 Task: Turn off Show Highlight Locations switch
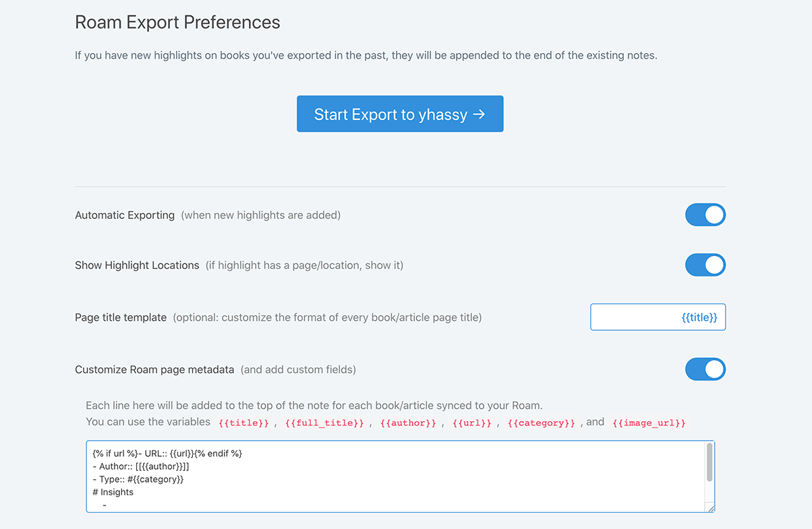tap(705, 265)
